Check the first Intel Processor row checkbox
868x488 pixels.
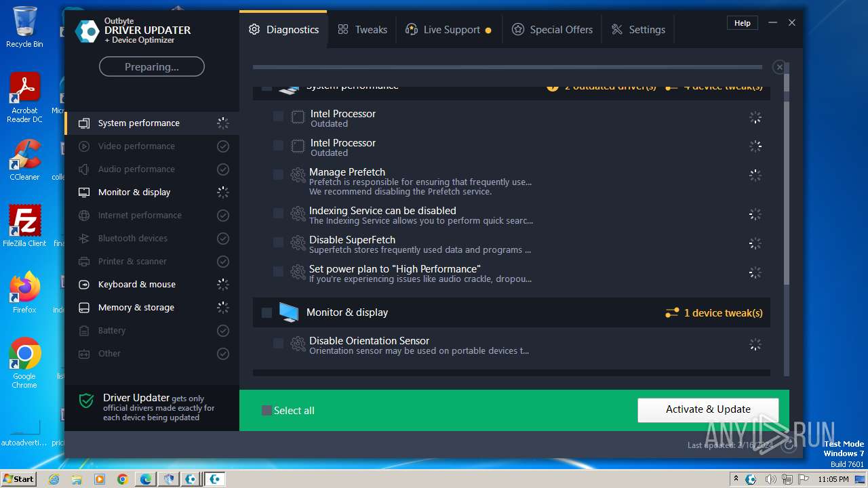tap(278, 117)
